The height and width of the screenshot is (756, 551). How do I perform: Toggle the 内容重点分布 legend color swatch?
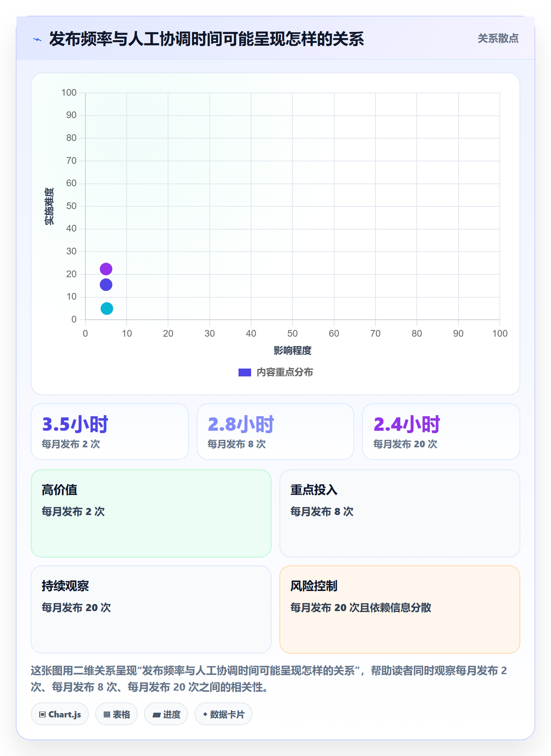[x=245, y=372]
